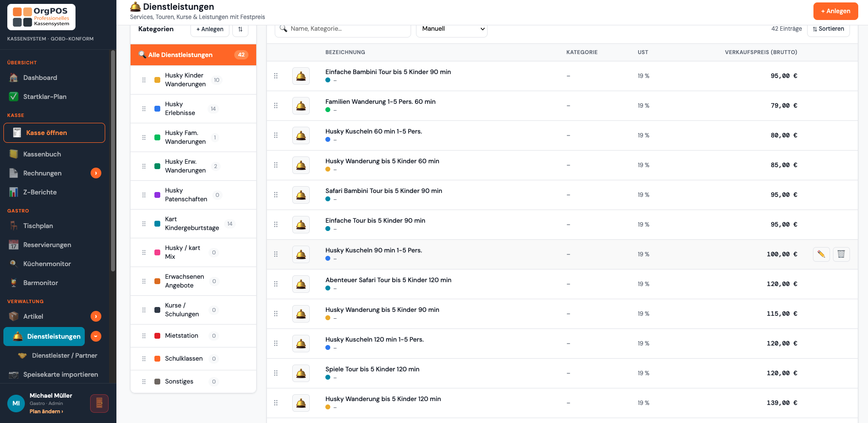868x423 pixels.
Task: Expand the Artikel submenu arrow
Action: [96, 316]
